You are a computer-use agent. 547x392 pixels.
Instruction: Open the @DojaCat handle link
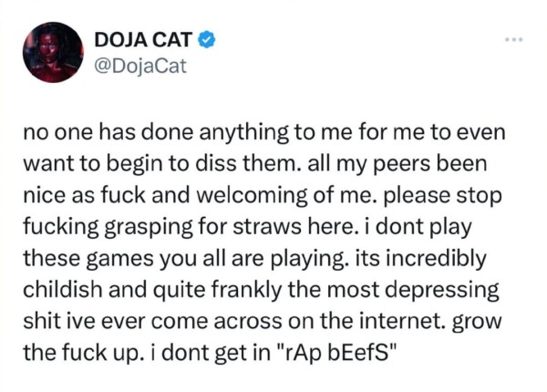tap(140, 66)
